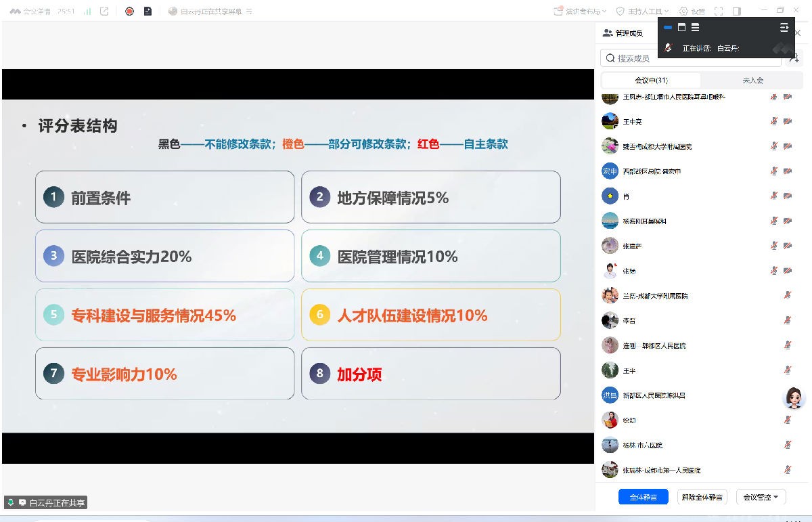Toggle microphone icon for 李磊
This screenshot has height=522, width=812.
point(788,320)
